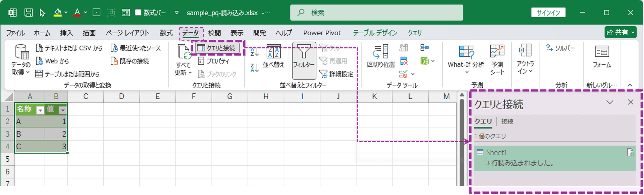The width and height of the screenshot is (644, 195).
Task: Apply the yellow fill color bucket
Action: pyautogui.click(x=58, y=13)
